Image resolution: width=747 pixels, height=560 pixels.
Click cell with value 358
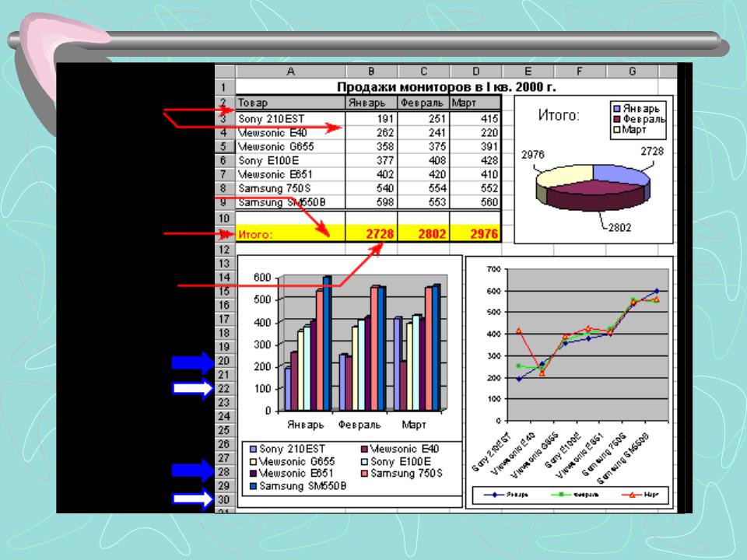point(372,146)
